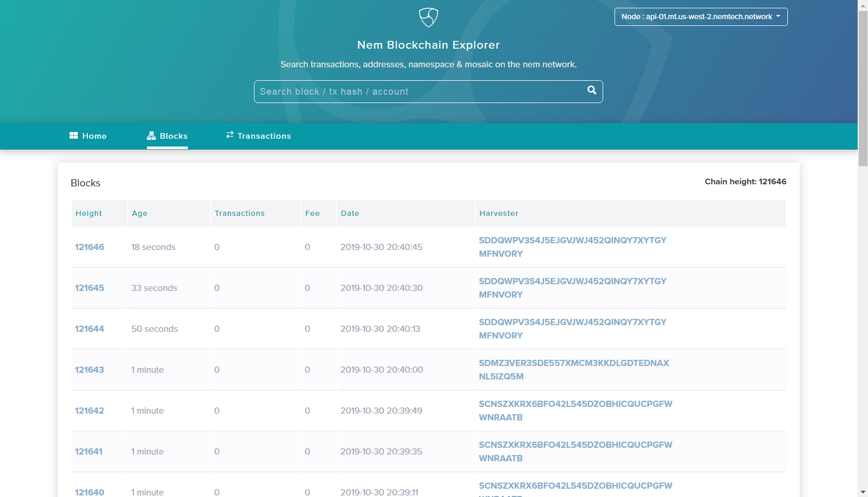
Task: Click the Transactions arrows icon
Action: point(230,135)
